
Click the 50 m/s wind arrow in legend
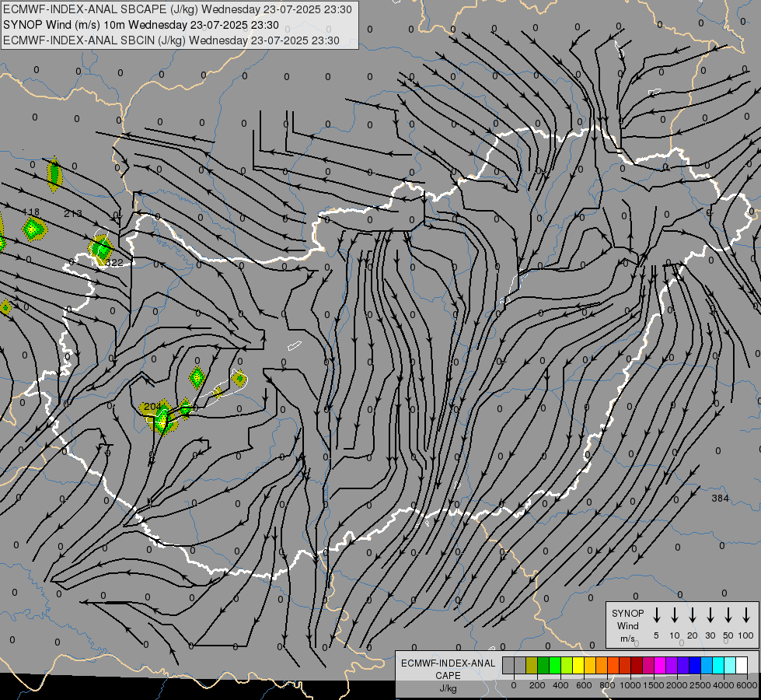pos(728,615)
